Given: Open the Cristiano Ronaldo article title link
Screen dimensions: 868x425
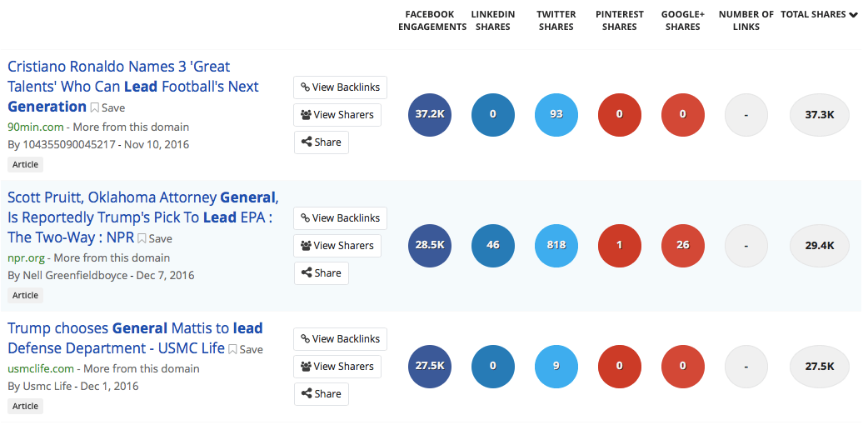Looking at the screenshot, I should click(132, 87).
